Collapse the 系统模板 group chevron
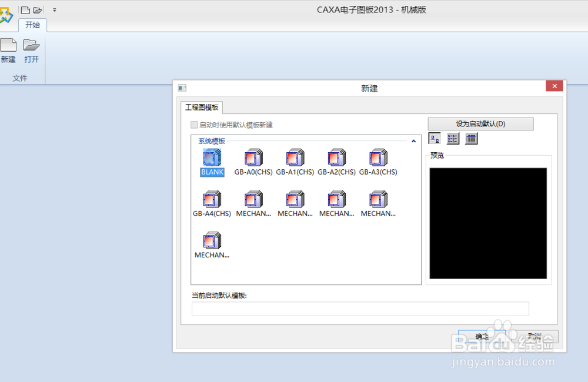This screenshot has width=588, height=382. coord(413,141)
